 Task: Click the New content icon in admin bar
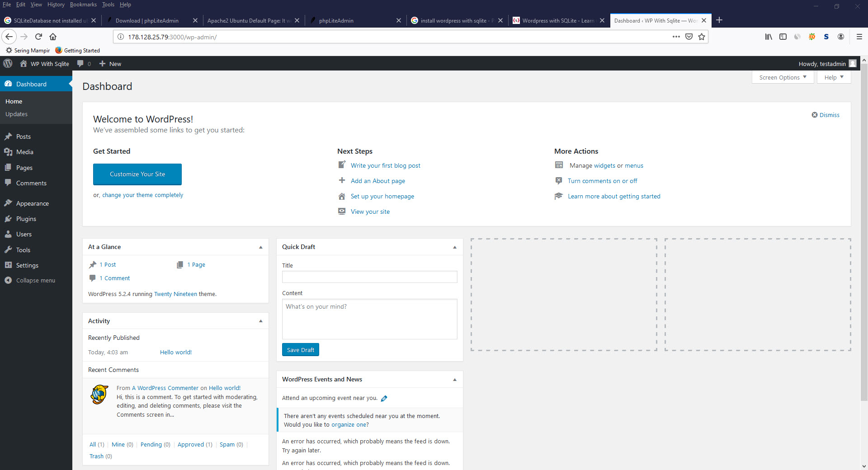[x=102, y=63]
